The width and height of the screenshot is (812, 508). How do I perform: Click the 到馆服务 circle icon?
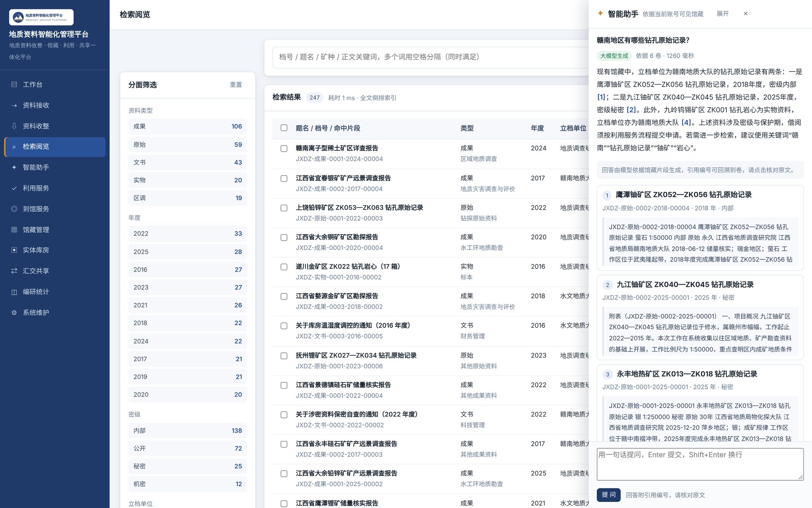14,209
